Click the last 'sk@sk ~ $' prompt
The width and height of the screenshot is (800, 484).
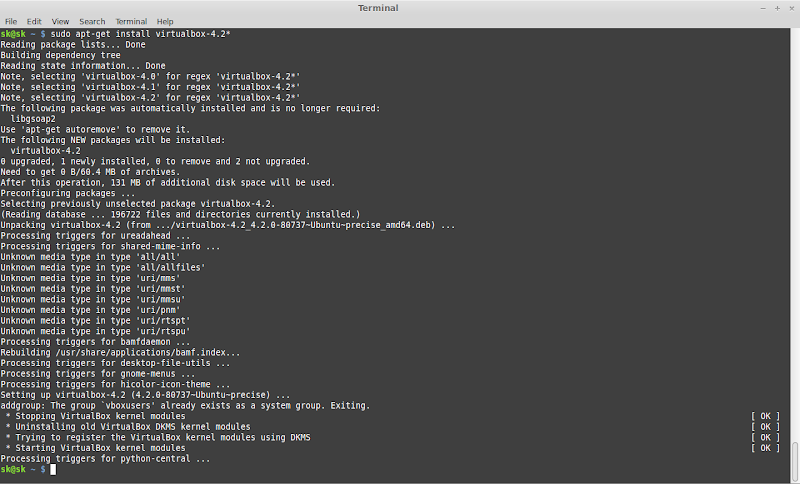click(23, 469)
